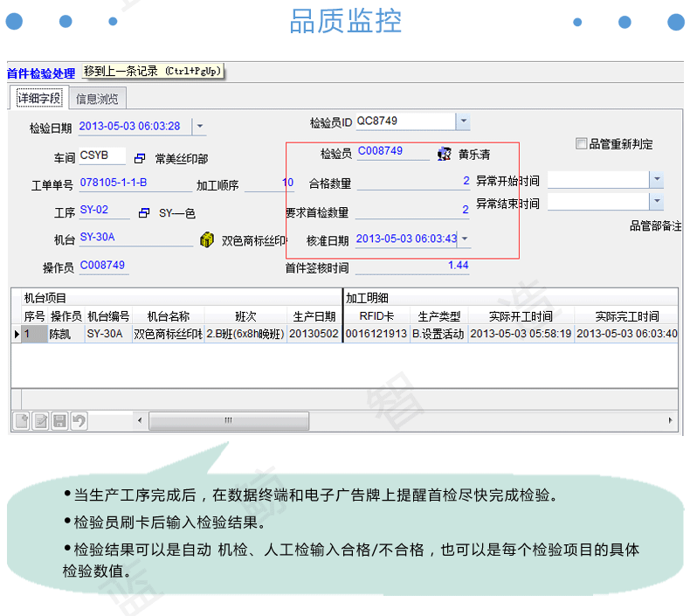
Task: Click the save floppy disk icon
Action: [60, 421]
